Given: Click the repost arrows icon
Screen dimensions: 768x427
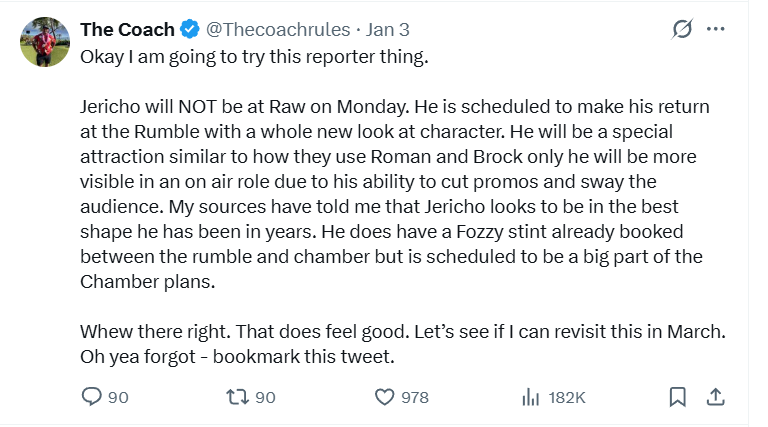Looking at the screenshot, I should pos(237,397).
